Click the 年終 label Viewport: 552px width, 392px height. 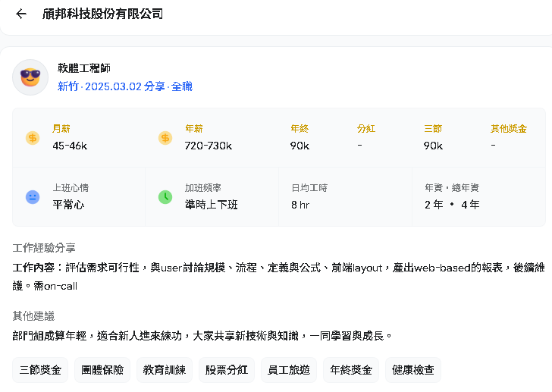click(x=300, y=129)
